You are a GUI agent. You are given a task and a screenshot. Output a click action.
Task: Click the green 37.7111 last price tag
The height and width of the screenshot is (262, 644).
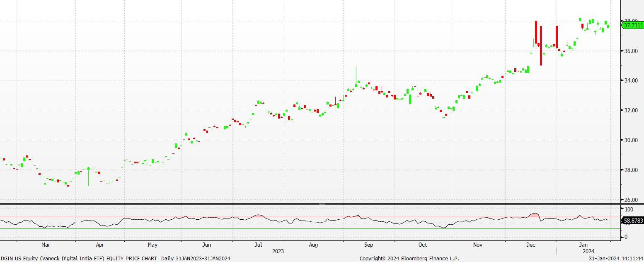coord(633,25)
